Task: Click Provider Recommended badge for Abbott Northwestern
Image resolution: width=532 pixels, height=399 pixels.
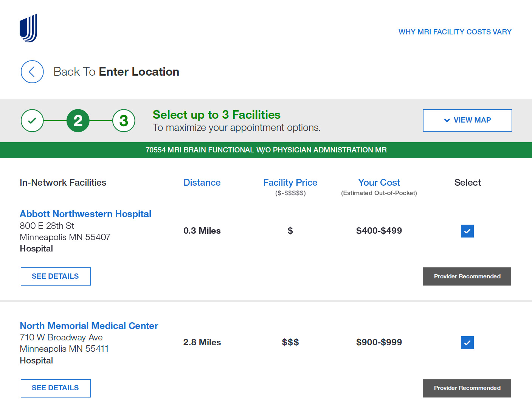Action: click(467, 276)
